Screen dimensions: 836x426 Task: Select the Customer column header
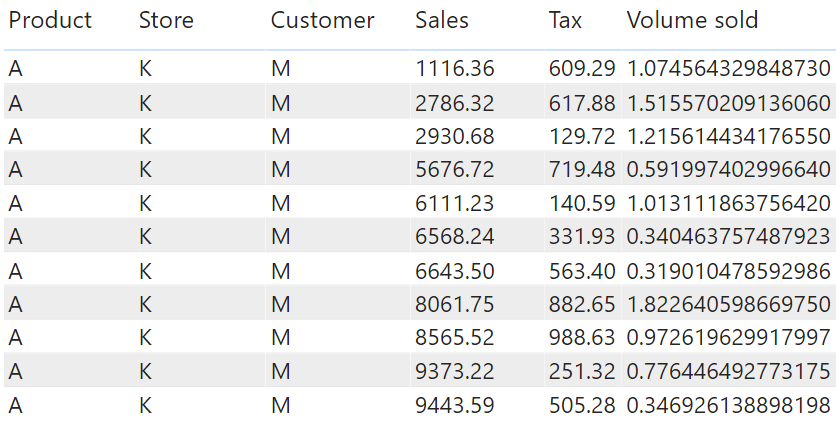[322, 20]
